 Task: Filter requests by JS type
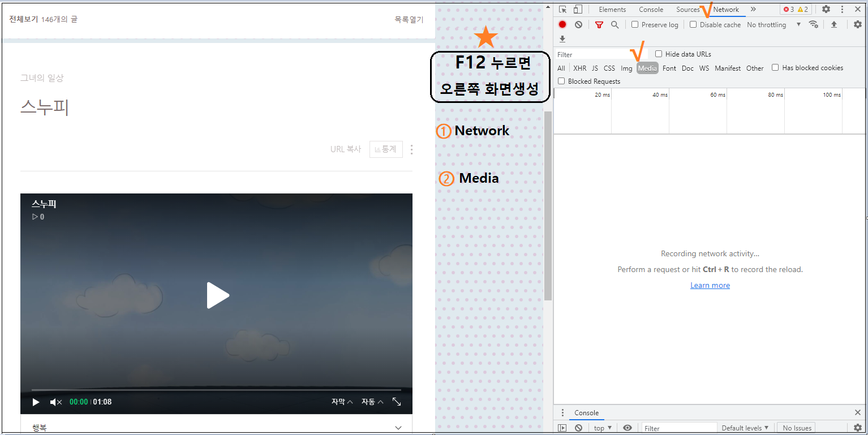[595, 68]
